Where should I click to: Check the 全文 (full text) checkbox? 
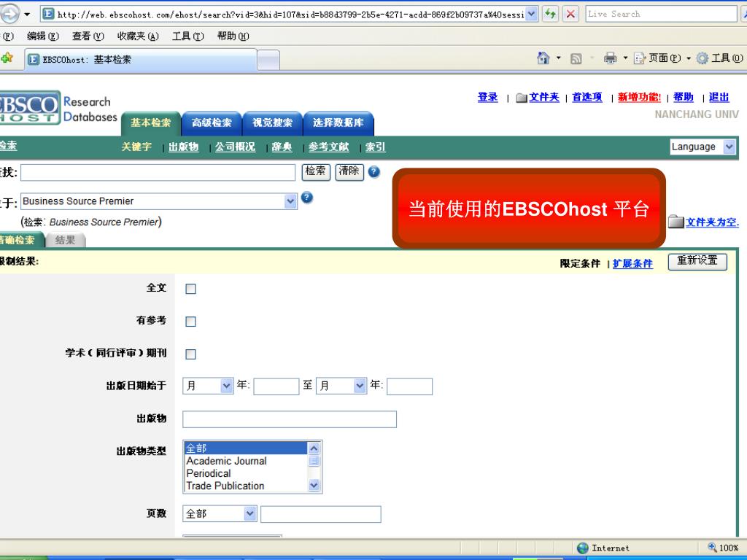coord(190,289)
